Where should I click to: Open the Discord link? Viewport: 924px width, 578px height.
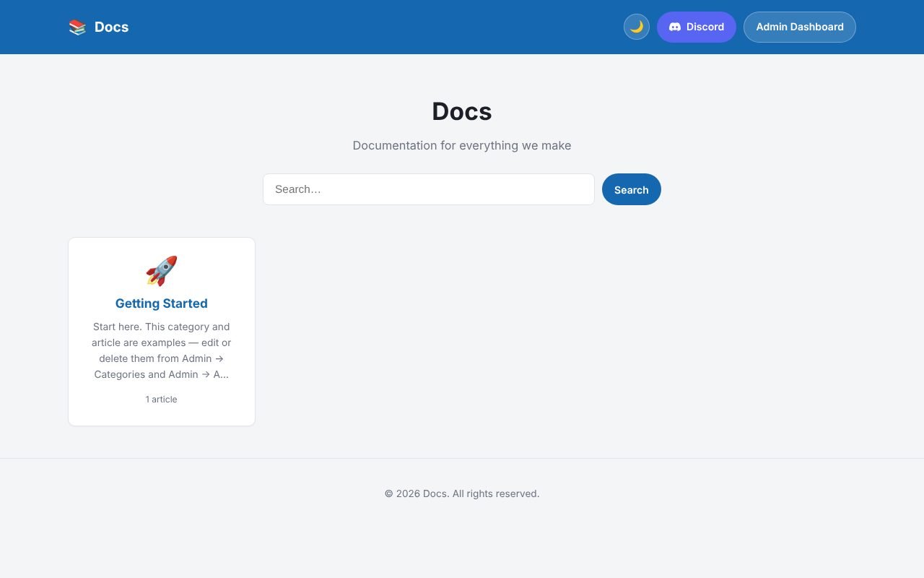(697, 27)
